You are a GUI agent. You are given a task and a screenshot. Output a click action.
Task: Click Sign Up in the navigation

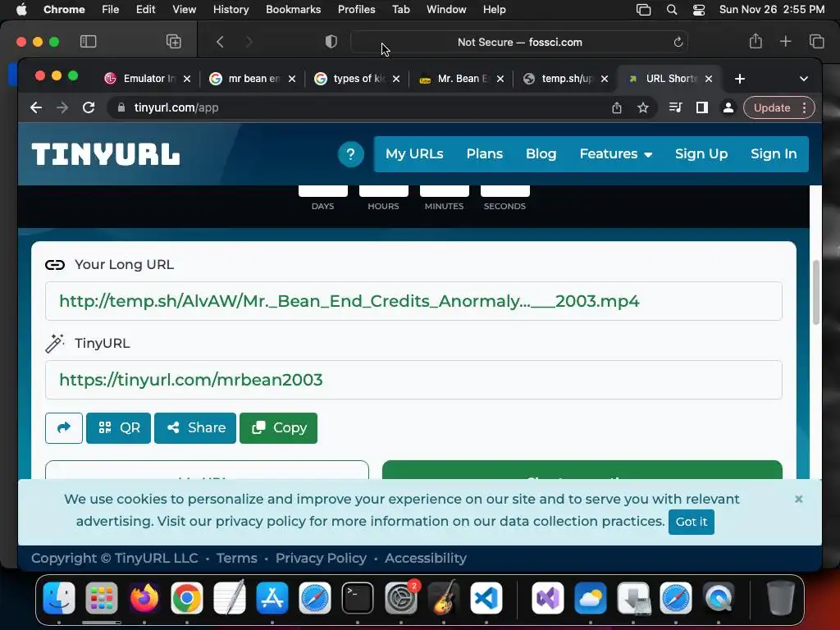click(701, 154)
